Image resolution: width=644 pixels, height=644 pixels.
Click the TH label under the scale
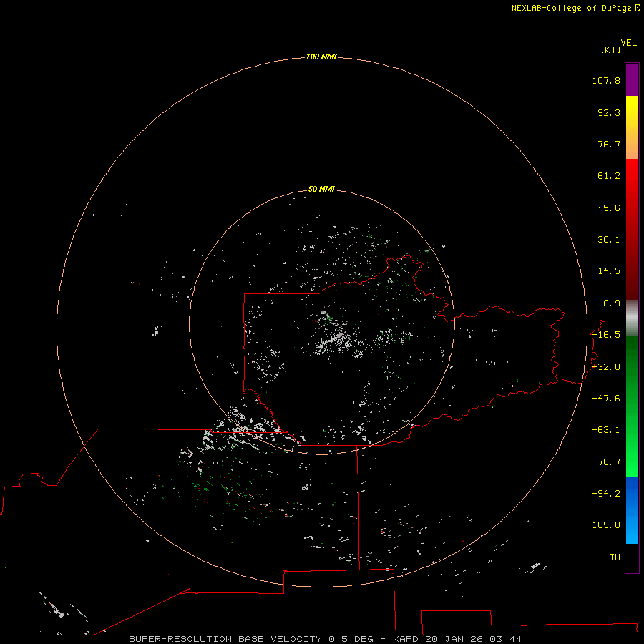click(x=615, y=557)
